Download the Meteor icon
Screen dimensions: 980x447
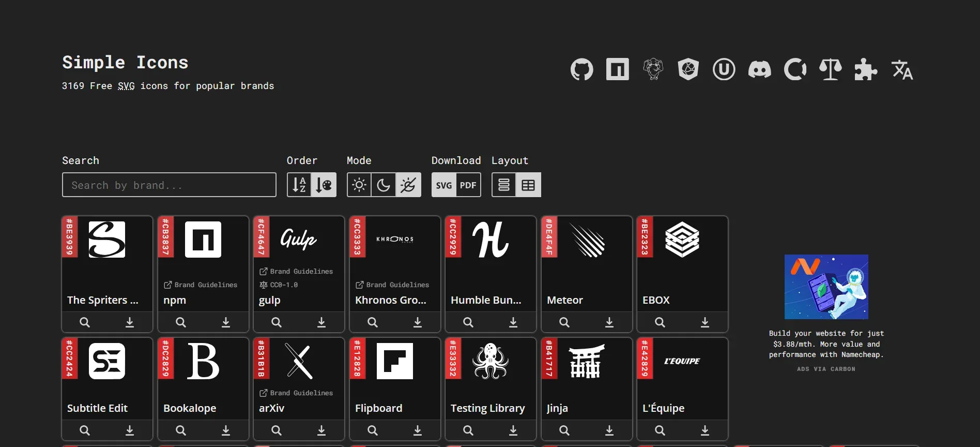pyautogui.click(x=609, y=322)
